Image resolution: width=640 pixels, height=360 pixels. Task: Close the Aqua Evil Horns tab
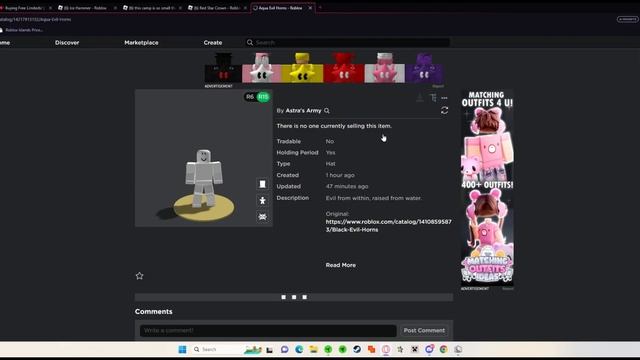coord(310,8)
